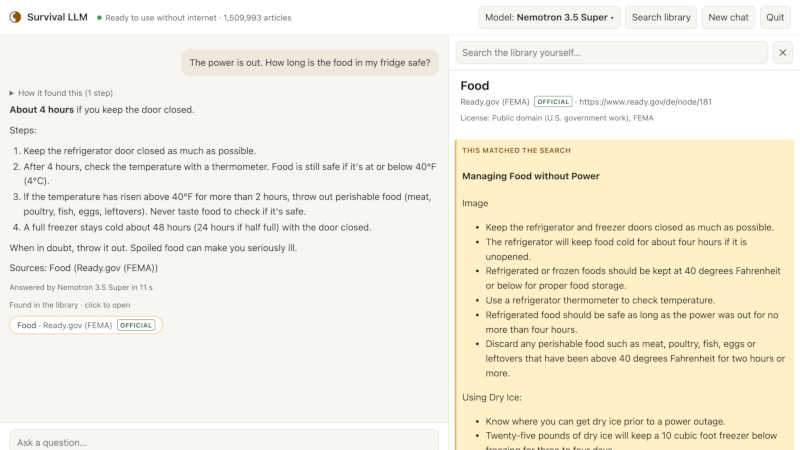Click the OFFICIAL badge beside Ready.gov (FEMA)

pyautogui.click(x=553, y=102)
